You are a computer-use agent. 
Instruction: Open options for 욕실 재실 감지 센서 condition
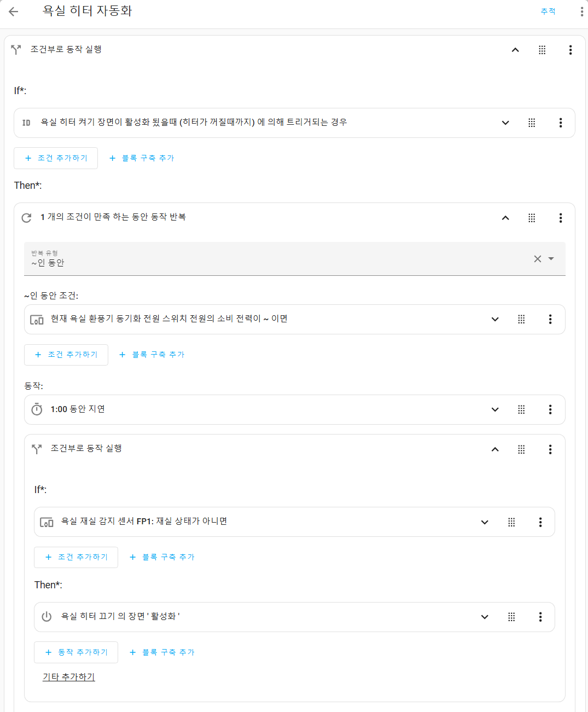coord(540,522)
